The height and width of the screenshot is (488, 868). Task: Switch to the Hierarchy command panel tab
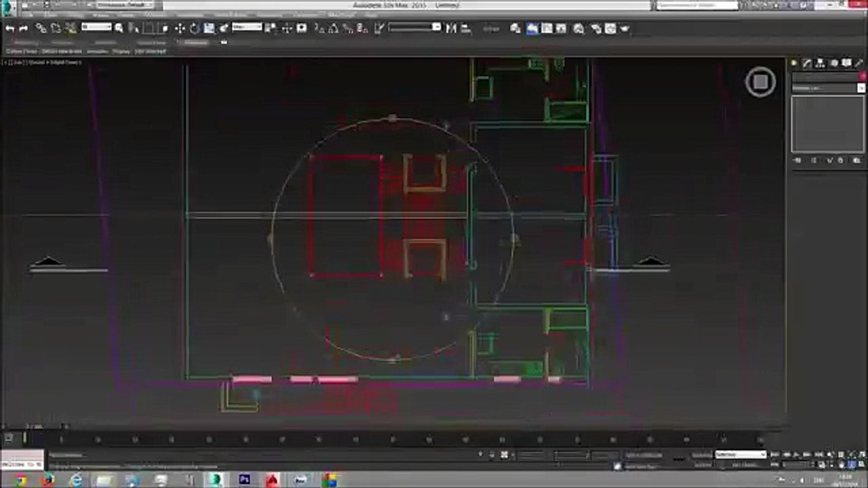(x=821, y=63)
